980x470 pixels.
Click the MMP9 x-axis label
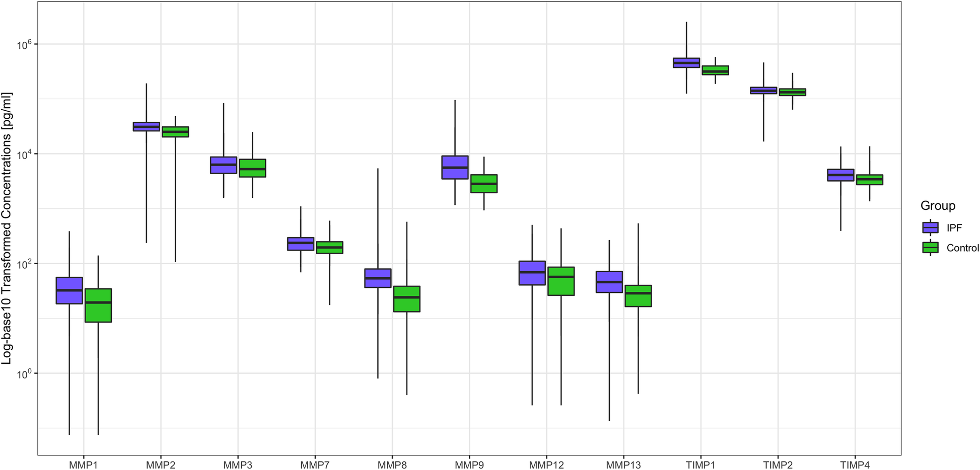(x=469, y=465)
